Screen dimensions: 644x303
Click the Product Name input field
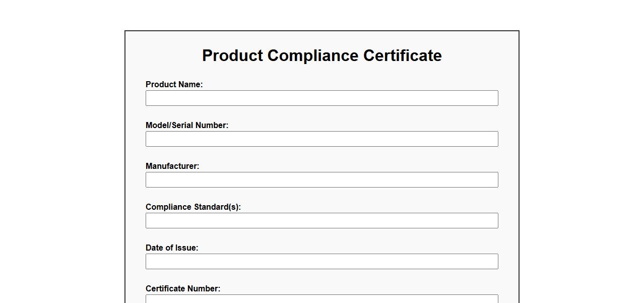pyautogui.click(x=321, y=98)
